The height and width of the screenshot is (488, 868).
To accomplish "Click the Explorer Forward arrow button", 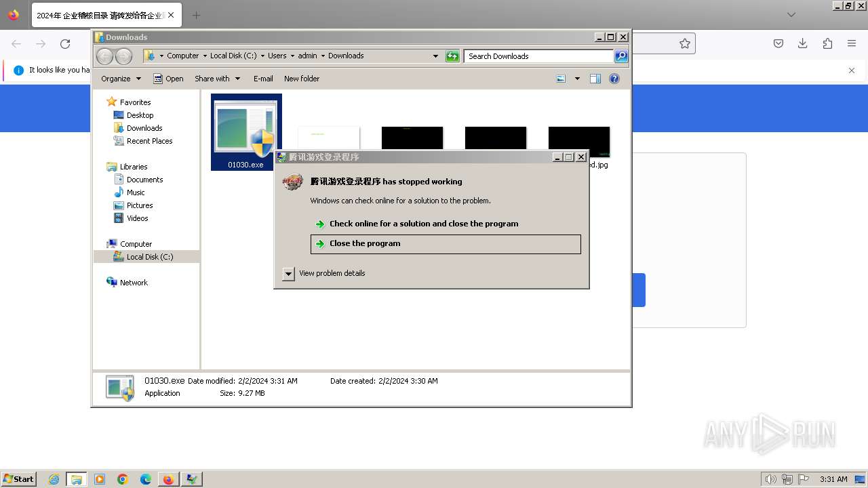I will click(123, 56).
